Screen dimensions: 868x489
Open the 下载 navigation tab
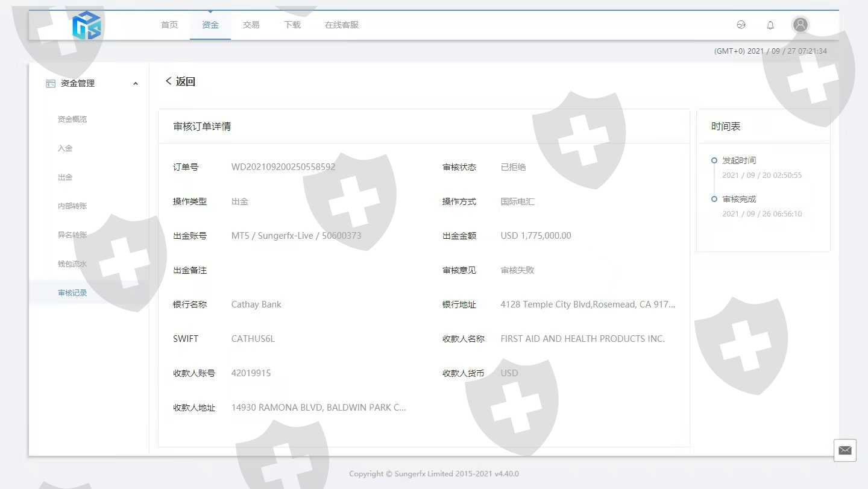(x=292, y=25)
